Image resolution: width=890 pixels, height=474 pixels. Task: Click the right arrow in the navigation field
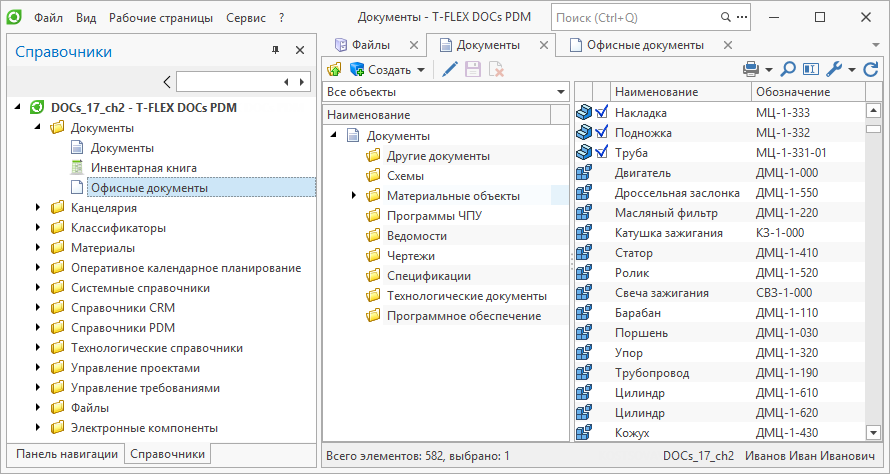click(303, 82)
